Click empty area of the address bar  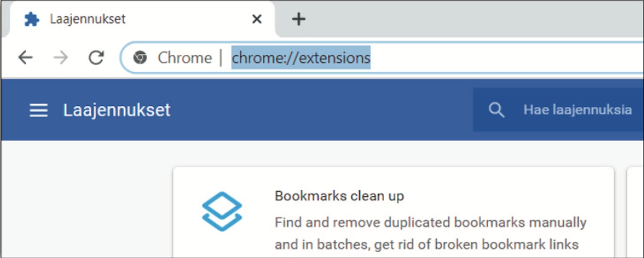pyautogui.click(x=507, y=58)
